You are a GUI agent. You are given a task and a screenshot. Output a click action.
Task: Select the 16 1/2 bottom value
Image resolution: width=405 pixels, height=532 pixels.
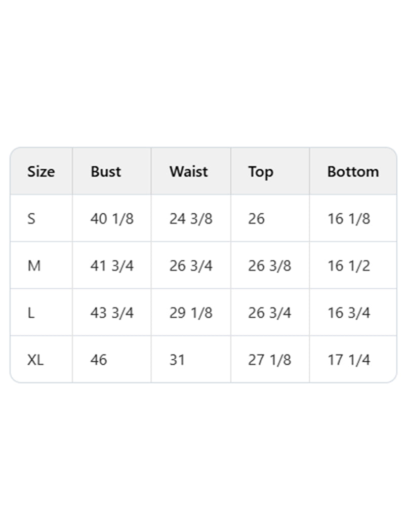click(x=349, y=265)
